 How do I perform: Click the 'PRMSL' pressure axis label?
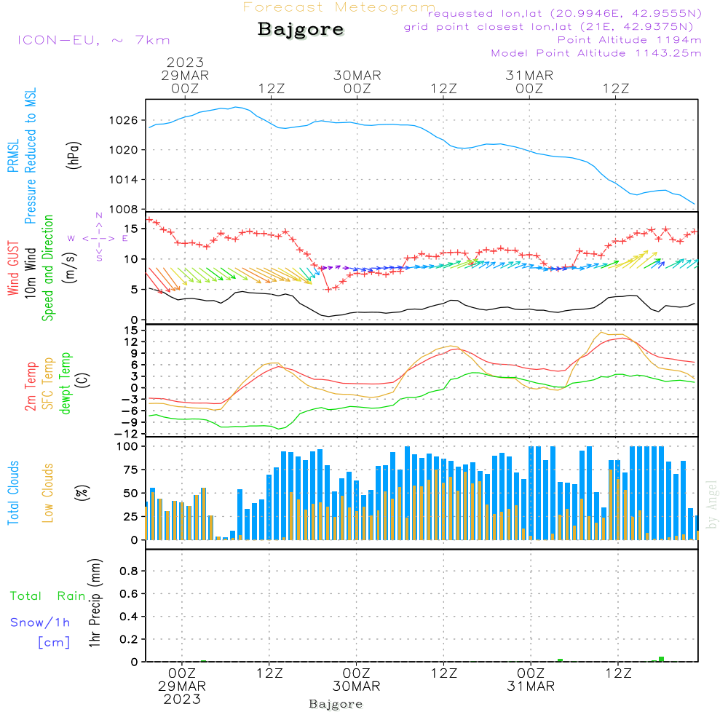coord(13,156)
